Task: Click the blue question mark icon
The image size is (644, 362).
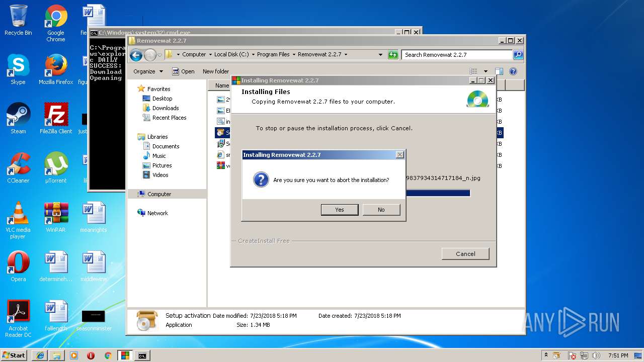Action: tap(261, 179)
